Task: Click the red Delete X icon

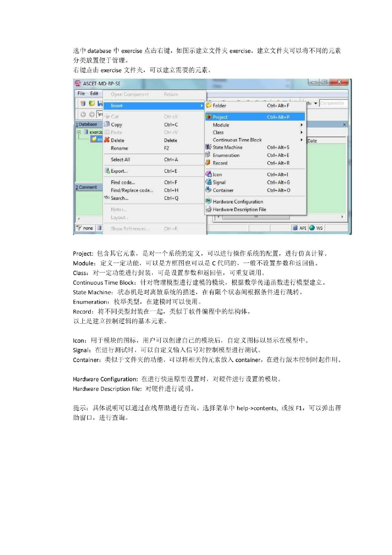Action: [107, 140]
